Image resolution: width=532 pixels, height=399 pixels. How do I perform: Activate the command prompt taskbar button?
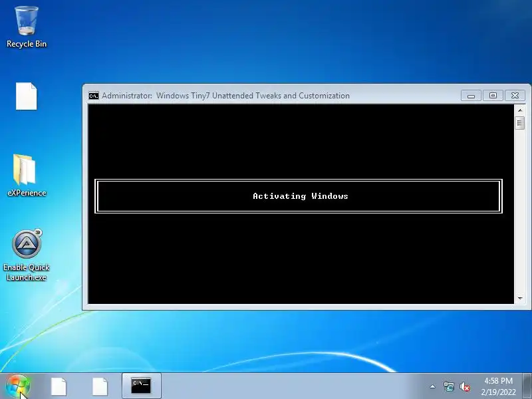tap(141, 386)
